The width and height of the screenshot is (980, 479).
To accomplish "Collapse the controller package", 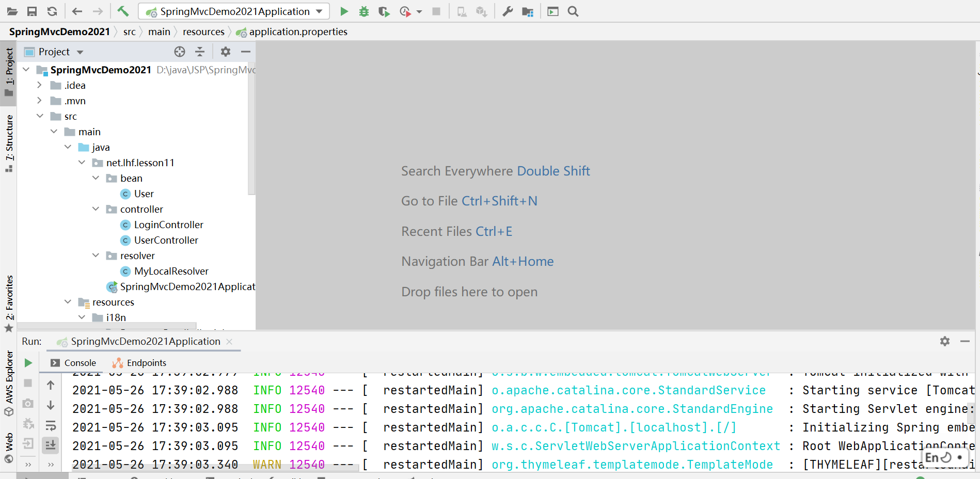I will [96, 209].
